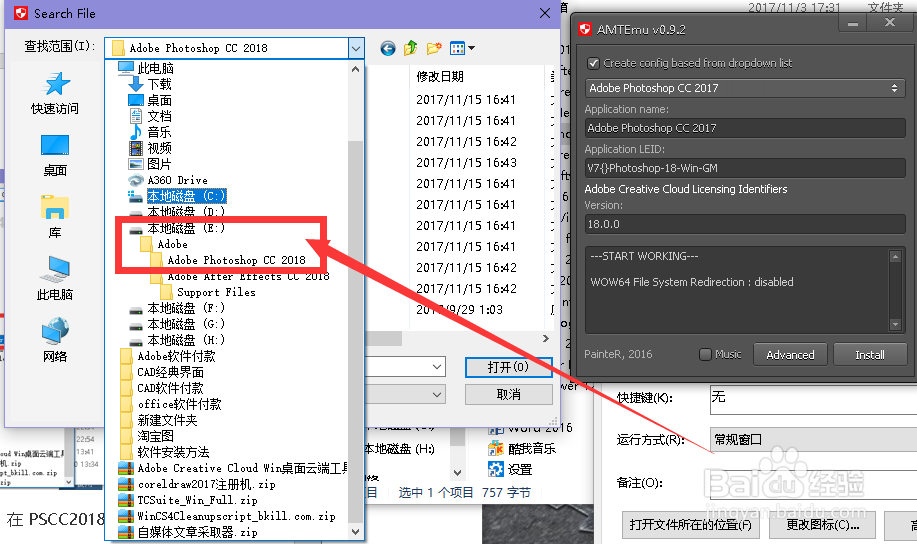Viewport: 917px width, 544px height.
Task: Select 新建文件夹 folder
Action: [158, 420]
